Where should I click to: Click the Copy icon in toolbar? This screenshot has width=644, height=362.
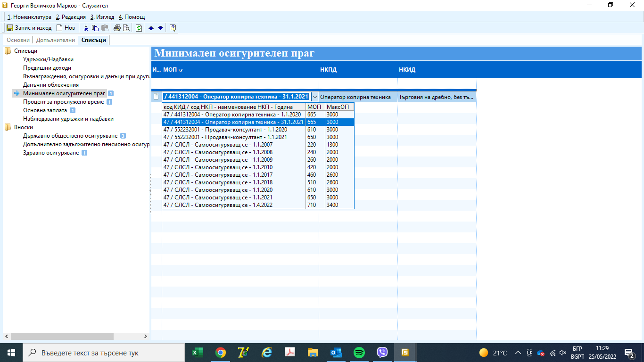(95, 28)
